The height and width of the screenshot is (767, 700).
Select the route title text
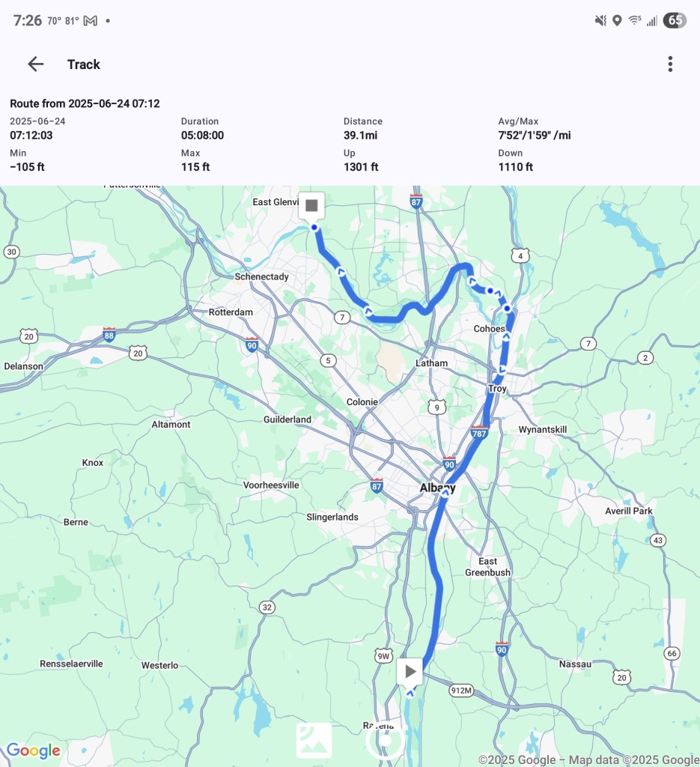(85, 103)
